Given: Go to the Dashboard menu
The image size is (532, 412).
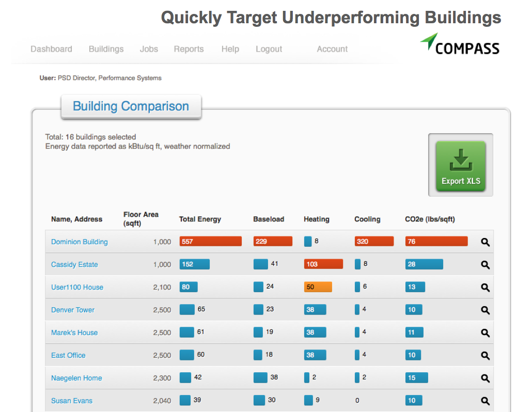Looking at the screenshot, I should [x=51, y=49].
